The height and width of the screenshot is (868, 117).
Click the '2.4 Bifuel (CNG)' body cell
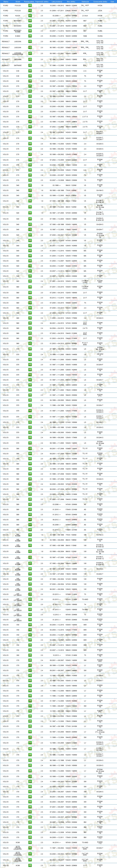coord(85,287)
